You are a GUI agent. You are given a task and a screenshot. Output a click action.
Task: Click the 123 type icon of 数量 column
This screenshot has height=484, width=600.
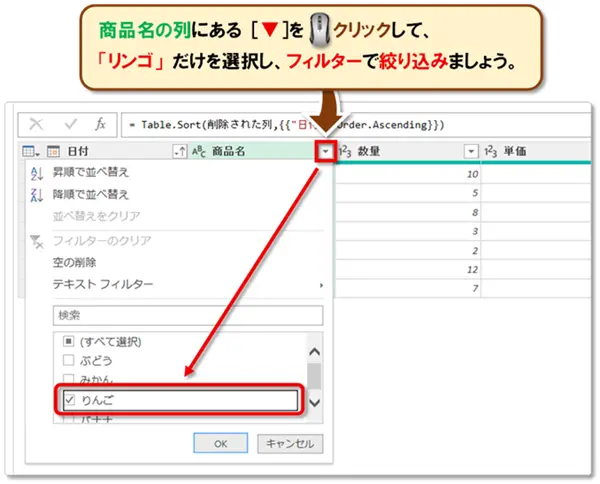(345, 152)
